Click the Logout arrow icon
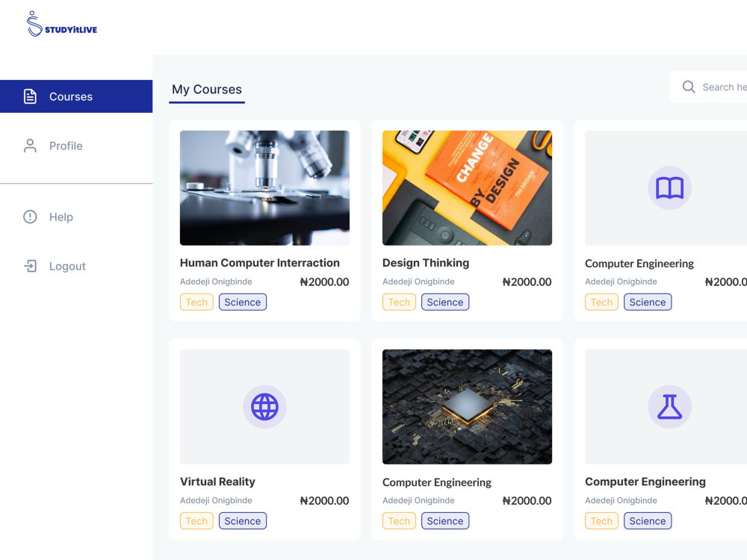 point(30,266)
